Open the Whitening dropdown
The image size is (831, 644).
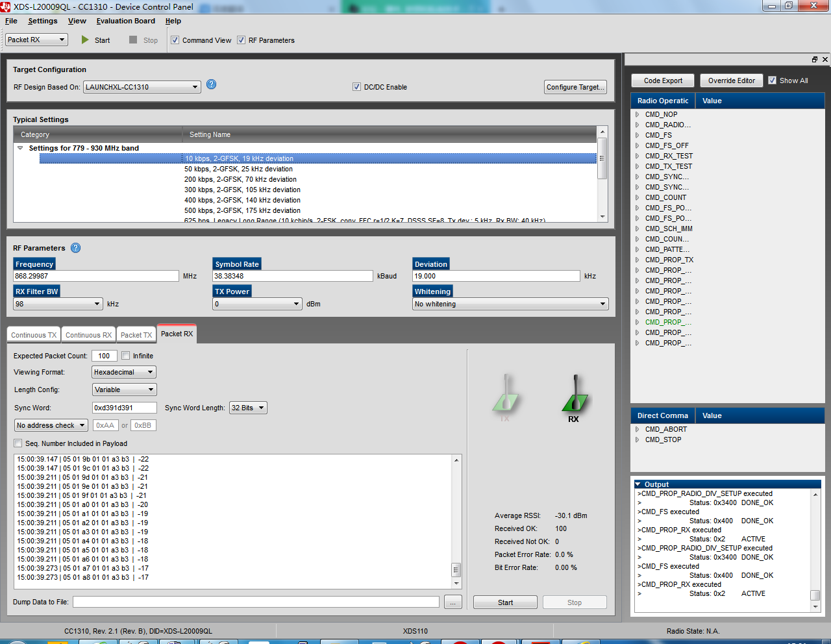click(510, 303)
